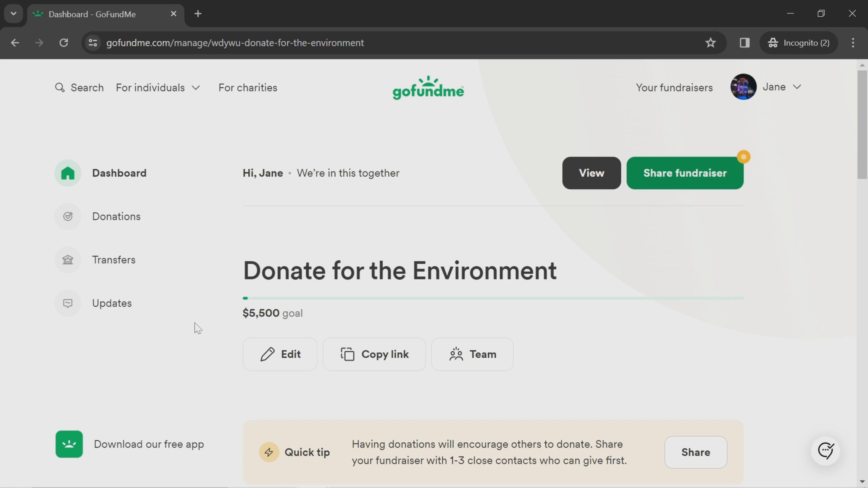Click the Copy link icon
This screenshot has width=868, height=488.
pos(348,354)
